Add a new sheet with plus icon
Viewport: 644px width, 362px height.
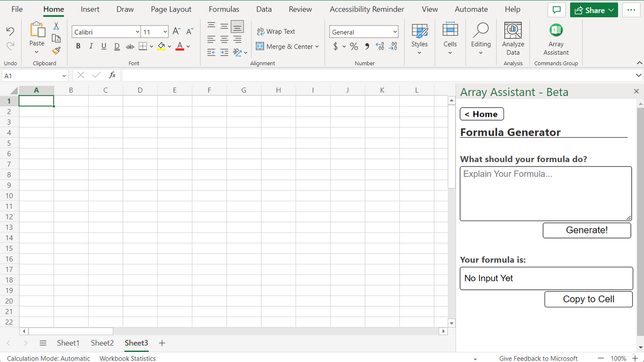pos(162,343)
